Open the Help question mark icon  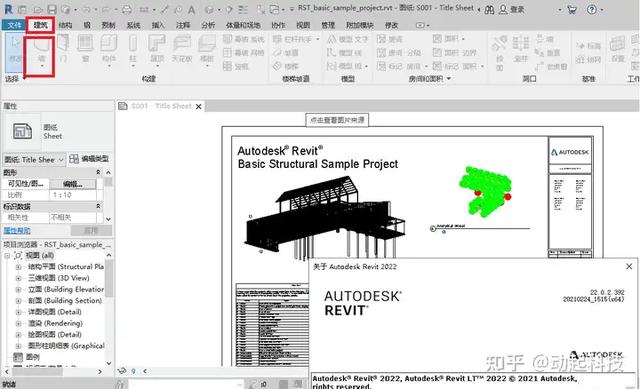pyautogui.click(x=591, y=9)
